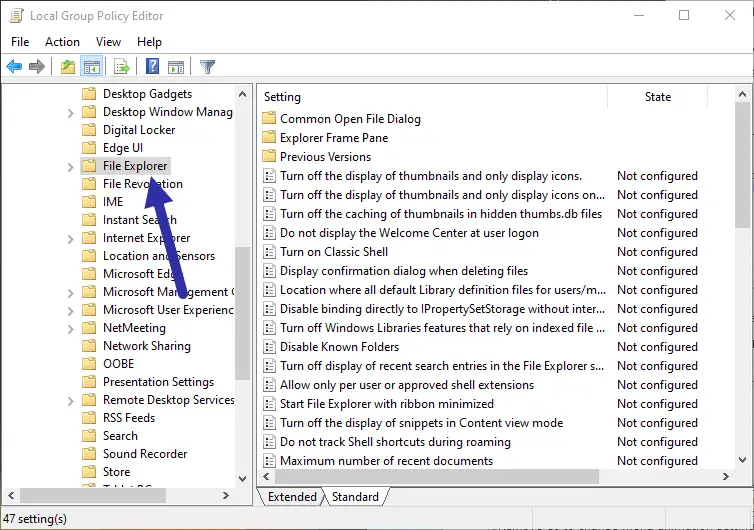Click settings list scroll down arrow
The width and height of the screenshot is (754, 530).
(x=742, y=460)
